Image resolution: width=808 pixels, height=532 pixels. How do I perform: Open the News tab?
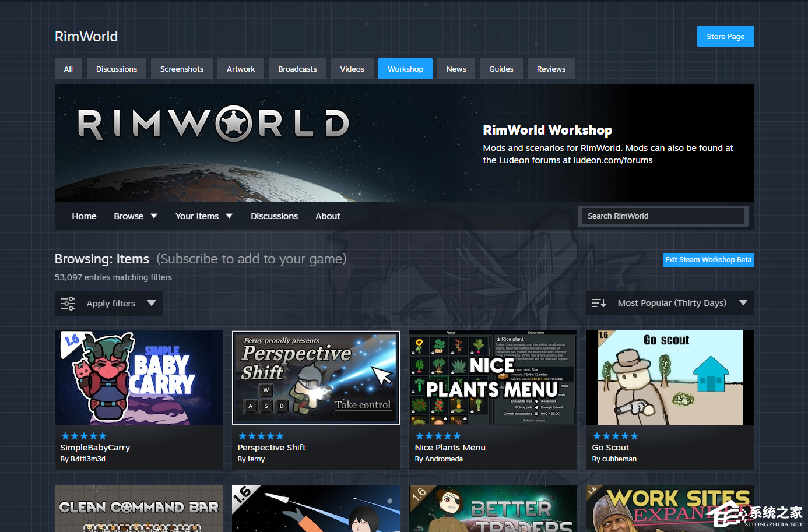coord(456,69)
